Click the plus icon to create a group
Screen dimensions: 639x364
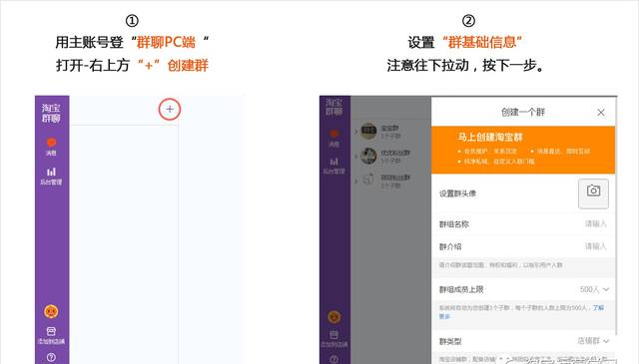[170, 109]
